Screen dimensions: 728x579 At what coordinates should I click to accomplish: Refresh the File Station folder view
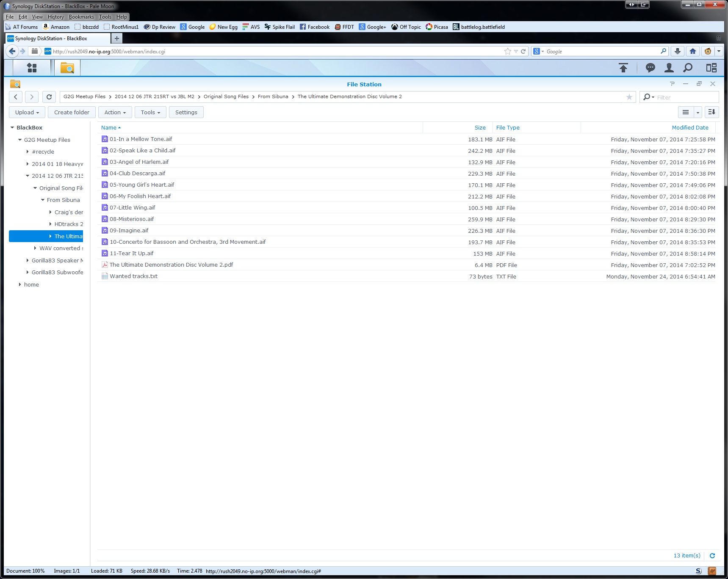[x=49, y=97]
